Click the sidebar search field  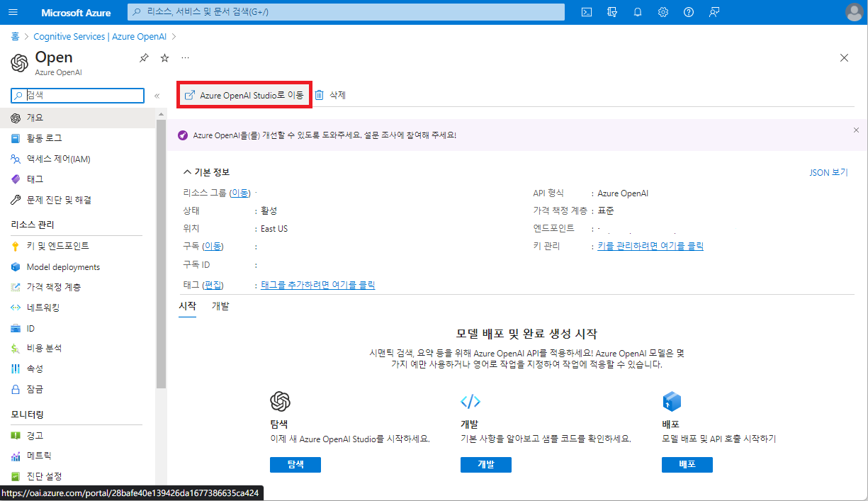click(x=78, y=95)
